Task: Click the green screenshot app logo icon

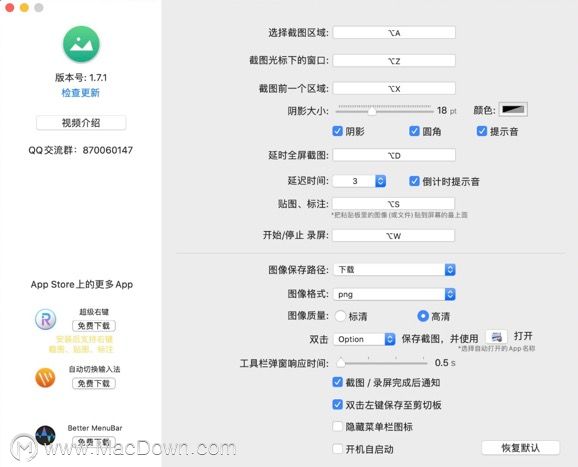Action: (81, 44)
